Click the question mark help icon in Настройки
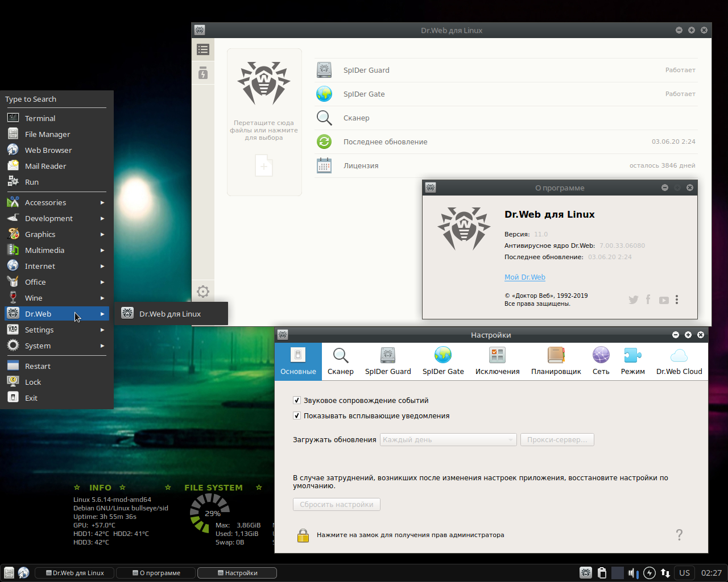The image size is (728, 582). coord(679,534)
